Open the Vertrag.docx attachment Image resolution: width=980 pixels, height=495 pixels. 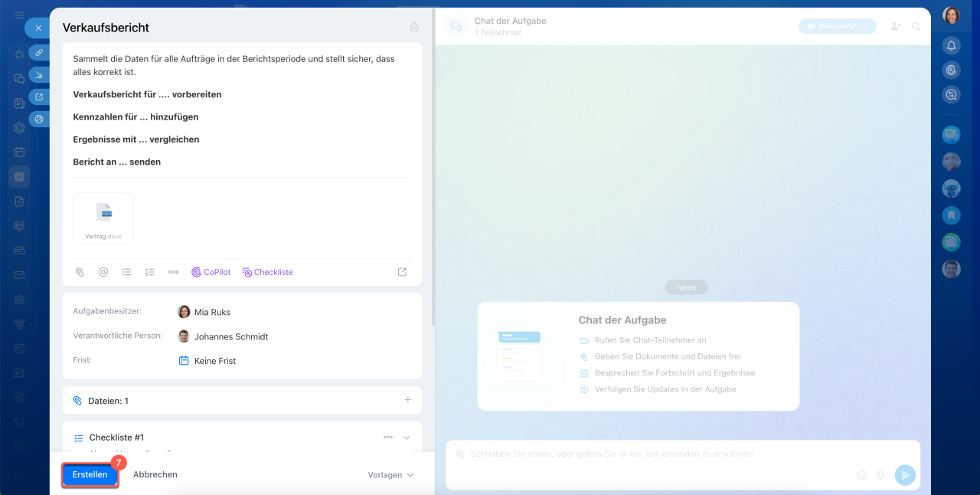point(103,218)
